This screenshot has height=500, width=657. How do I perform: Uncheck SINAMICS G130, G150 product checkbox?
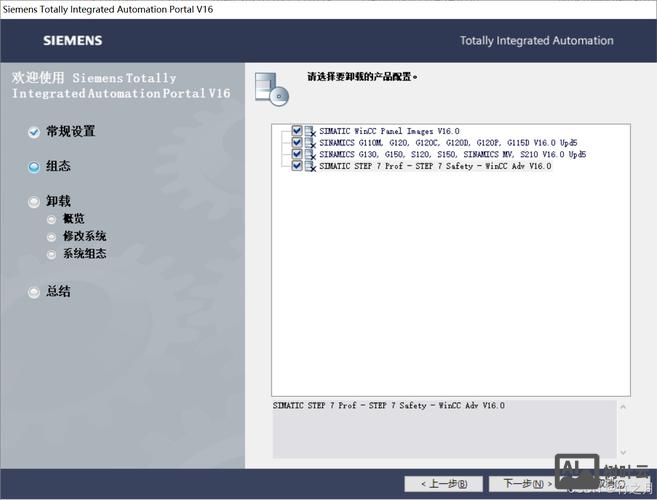297,155
